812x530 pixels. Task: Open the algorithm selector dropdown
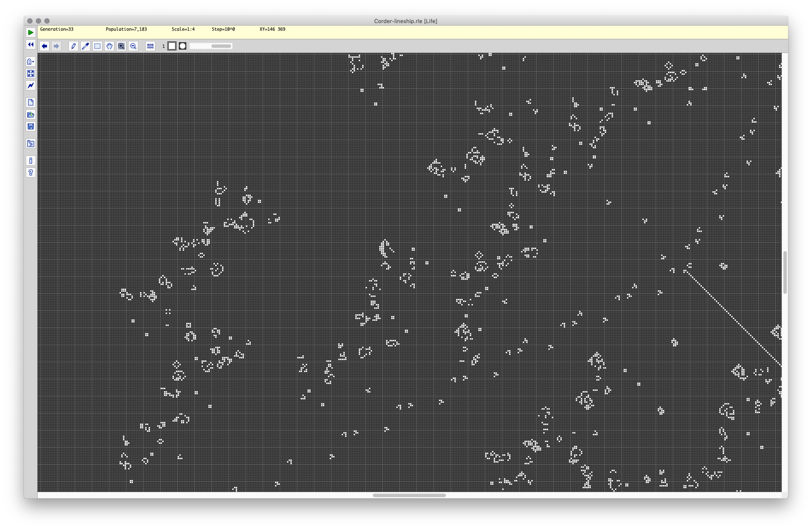point(31,61)
